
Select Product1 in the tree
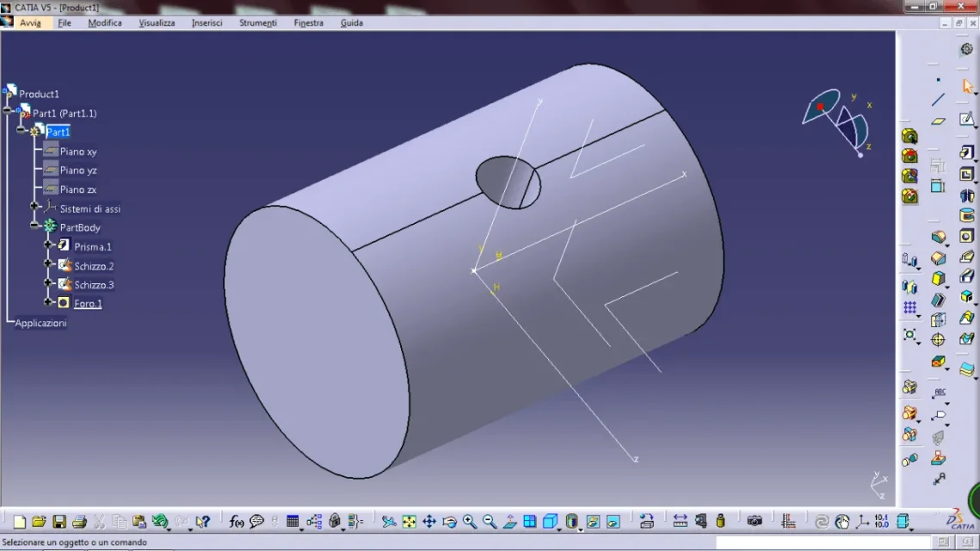coord(39,94)
